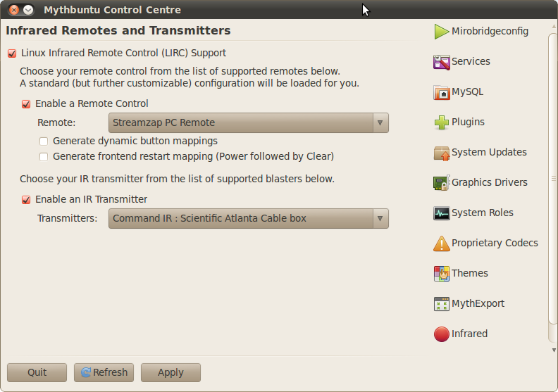Viewport: 558px width, 392px height.
Task: Check Generate frontend restart mapping option
Action: point(44,156)
